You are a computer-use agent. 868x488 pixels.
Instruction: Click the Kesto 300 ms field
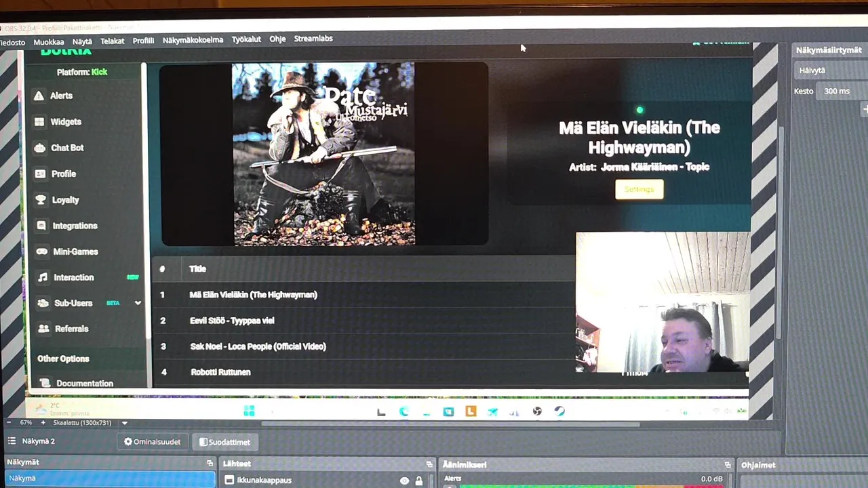pyautogui.click(x=841, y=91)
